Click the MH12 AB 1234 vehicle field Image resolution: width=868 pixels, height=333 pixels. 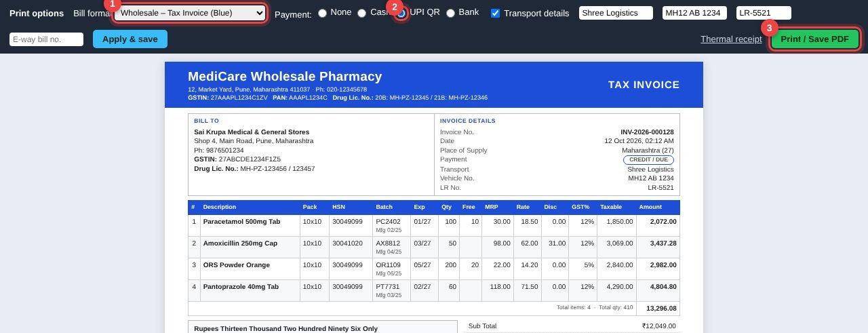coord(694,13)
